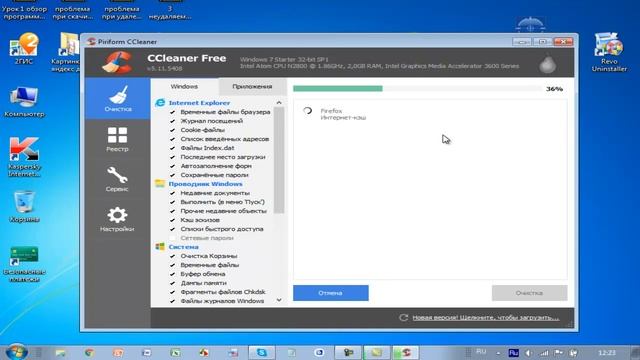Toggle 'Очистка Корзины' checkbox
The width and height of the screenshot is (640, 360).
click(172, 256)
